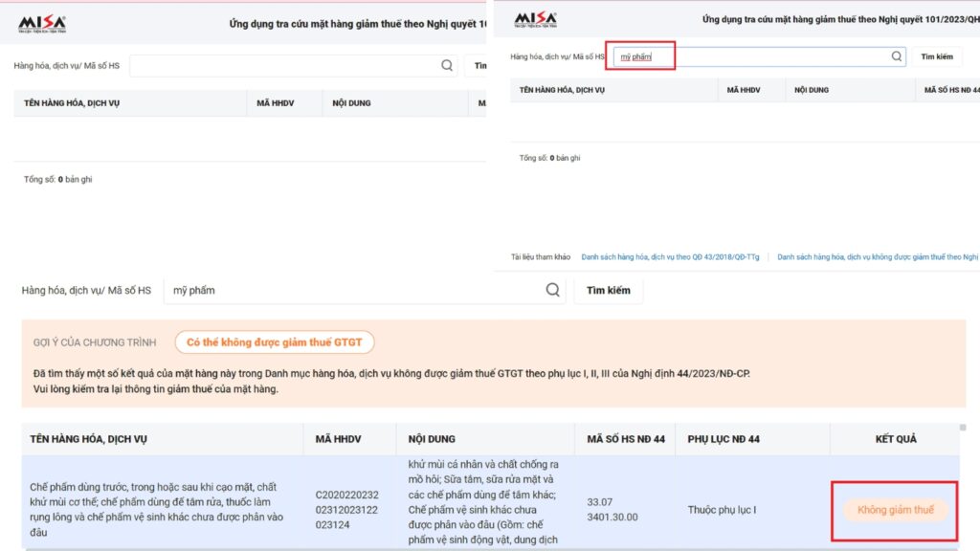Click the 'Có thể không được giảm thuế GTGT' badge
980x551 pixels.
[275, 342]
